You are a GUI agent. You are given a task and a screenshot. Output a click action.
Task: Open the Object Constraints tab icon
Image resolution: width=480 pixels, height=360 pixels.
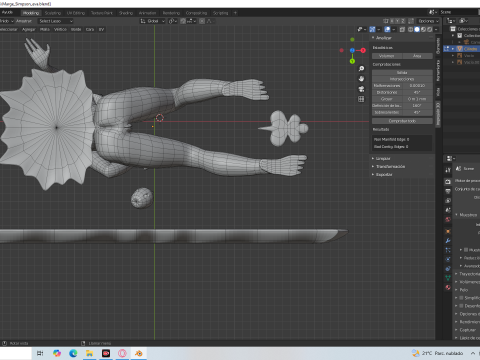tap(448, 268)
